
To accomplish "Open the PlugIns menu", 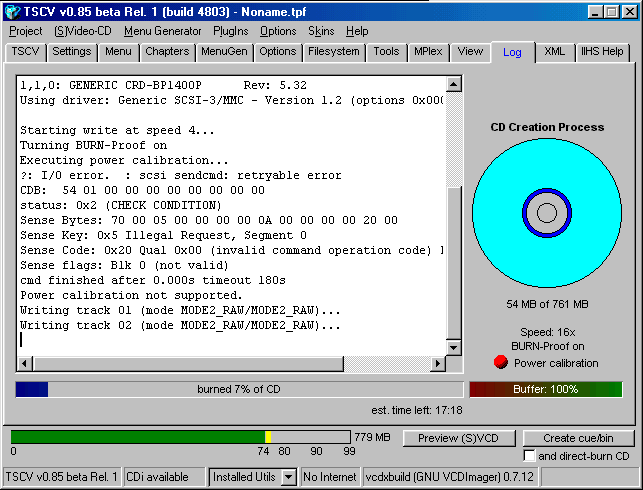I will (x=230, y=31).
